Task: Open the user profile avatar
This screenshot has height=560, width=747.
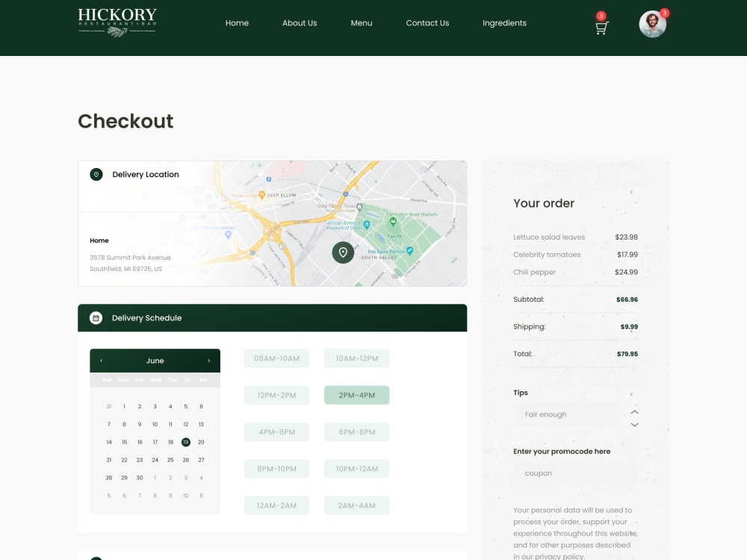Action: pyautogui.click(x=652, y=24)
